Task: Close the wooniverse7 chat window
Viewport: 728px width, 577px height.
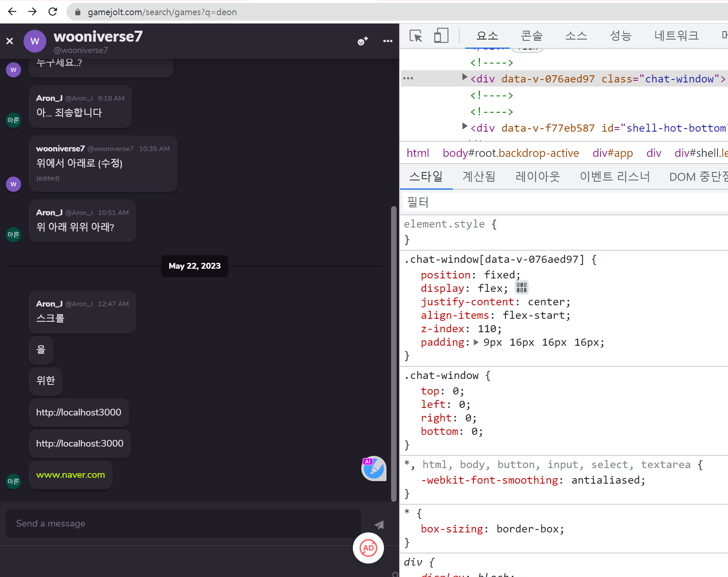Action: [10, 41]
